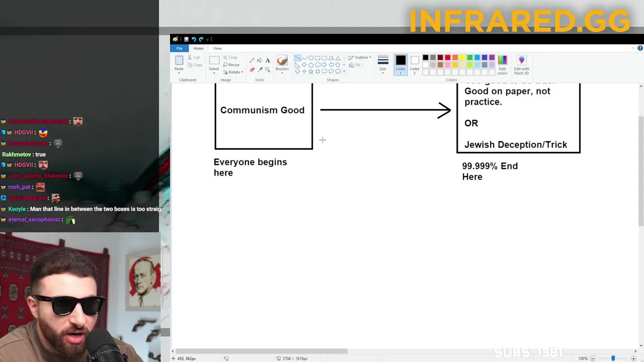The height and width of the screenshot is (362, 644).
Task: Click the 'Everyone begins here' caption on canvas
Action: tap(250, 167)
